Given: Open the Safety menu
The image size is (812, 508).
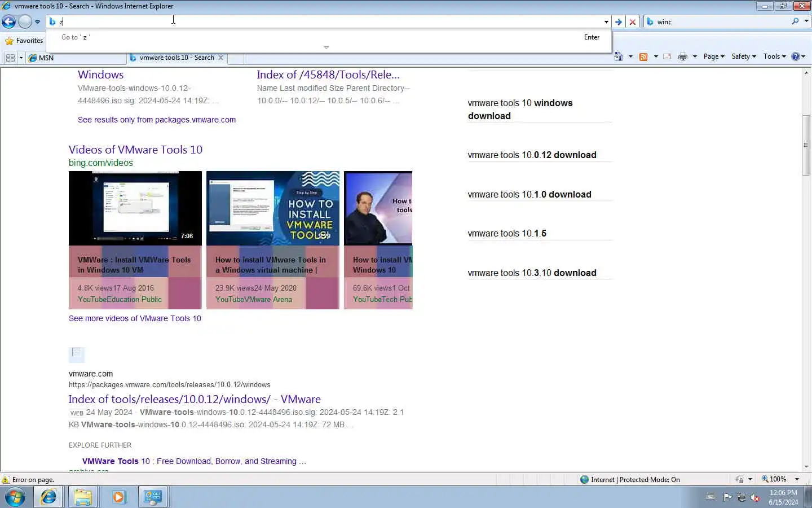Looking at the screenshot, I should point(744,56).
